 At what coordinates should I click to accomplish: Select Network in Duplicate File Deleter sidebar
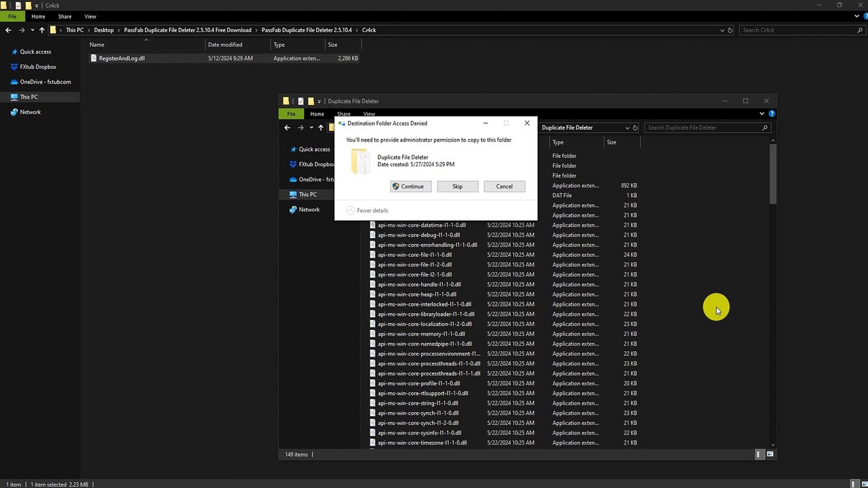(309, 209)
